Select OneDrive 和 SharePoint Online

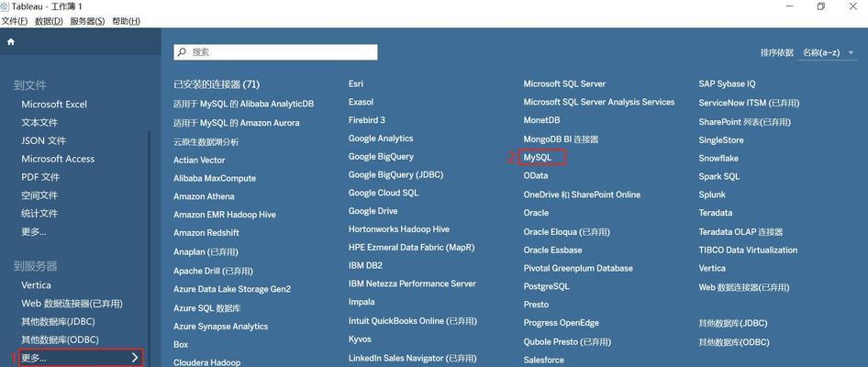pyautogui.click(x=582, y=195)
